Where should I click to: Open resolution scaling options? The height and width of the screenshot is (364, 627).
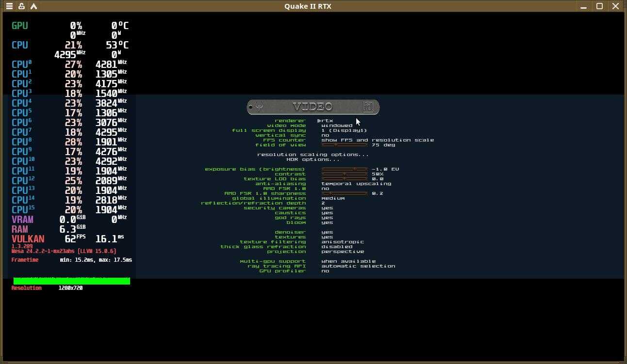(313, 155)
